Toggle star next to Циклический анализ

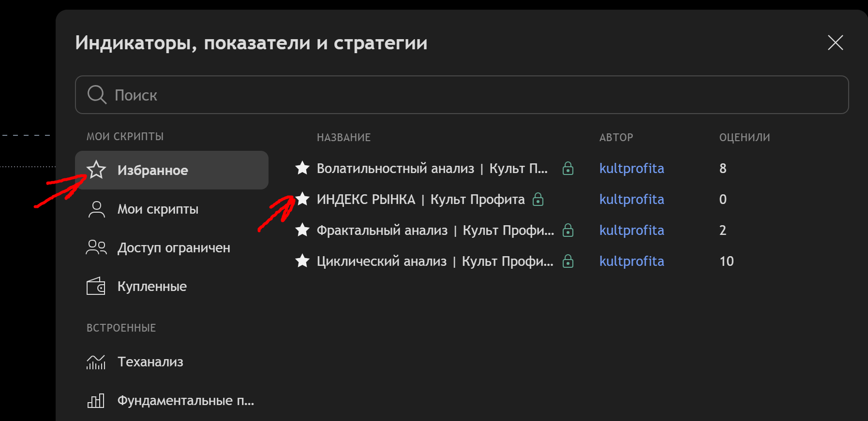coord(302,261)
